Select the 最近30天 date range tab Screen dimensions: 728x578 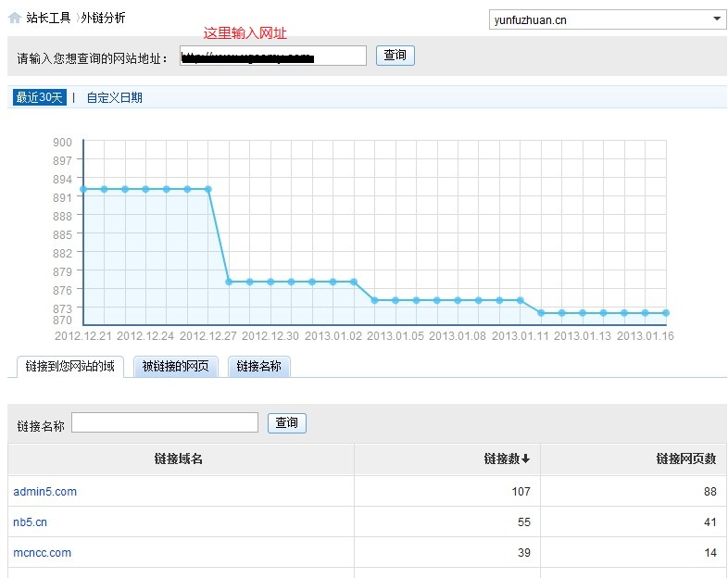coord(39,97)
